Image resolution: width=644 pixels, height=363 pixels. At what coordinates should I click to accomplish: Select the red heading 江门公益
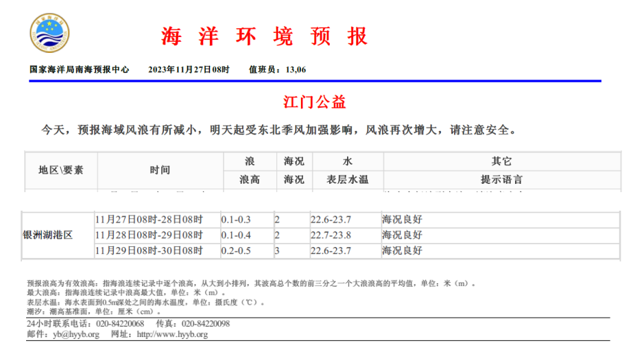pos(315,102)
